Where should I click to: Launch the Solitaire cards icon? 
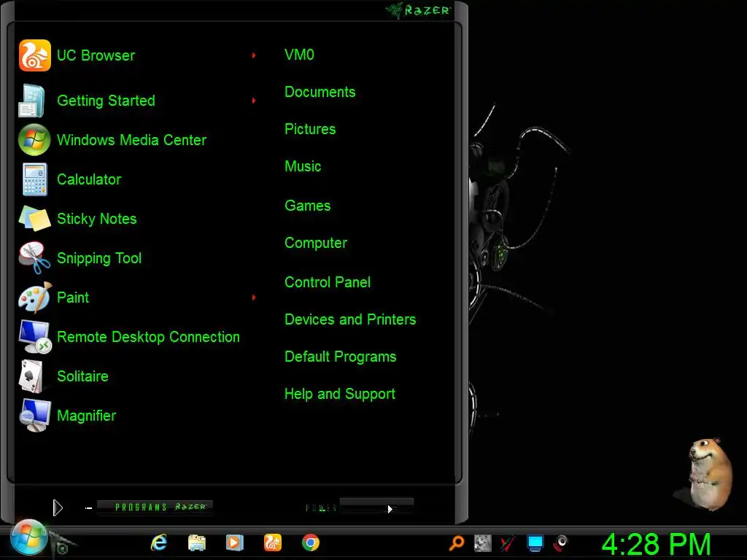pos(32,376)
